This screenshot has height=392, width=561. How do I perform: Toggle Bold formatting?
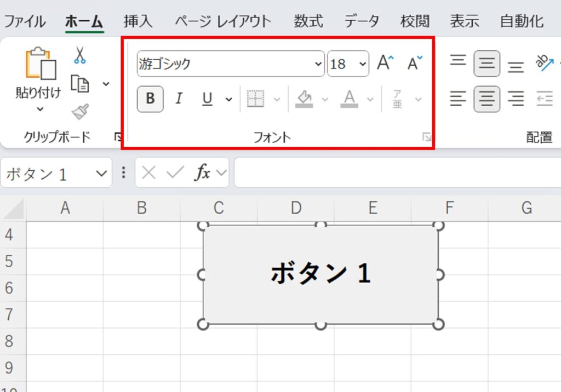150,99
